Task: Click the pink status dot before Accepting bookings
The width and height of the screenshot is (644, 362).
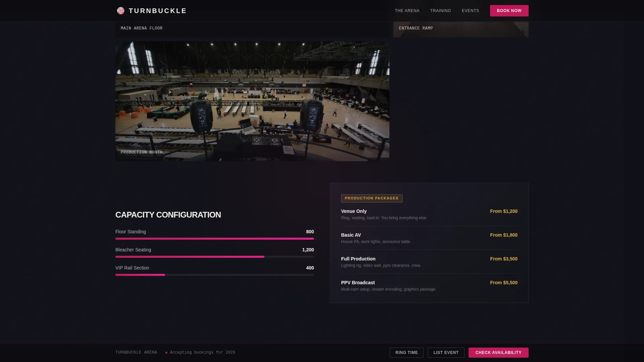Action: (166, 353)
